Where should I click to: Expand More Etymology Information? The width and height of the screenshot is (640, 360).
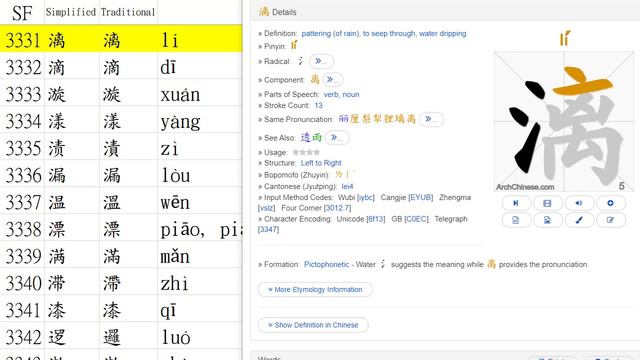coord(315,289)
